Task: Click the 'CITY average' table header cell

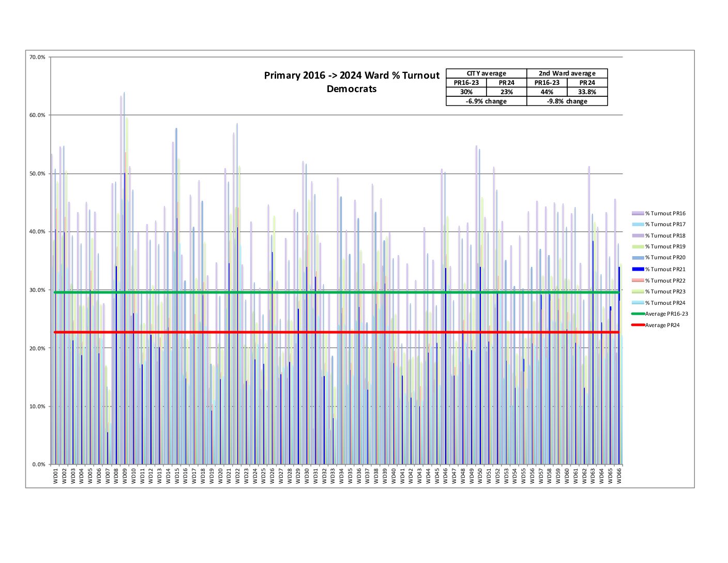Action: (x=486, y=73)
